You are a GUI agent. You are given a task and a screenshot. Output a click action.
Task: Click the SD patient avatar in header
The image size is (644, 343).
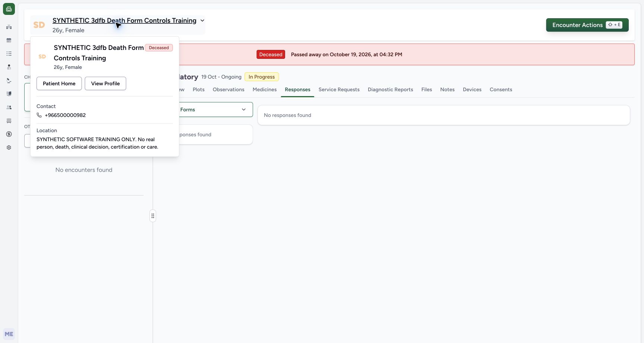[x=39, y=25]
